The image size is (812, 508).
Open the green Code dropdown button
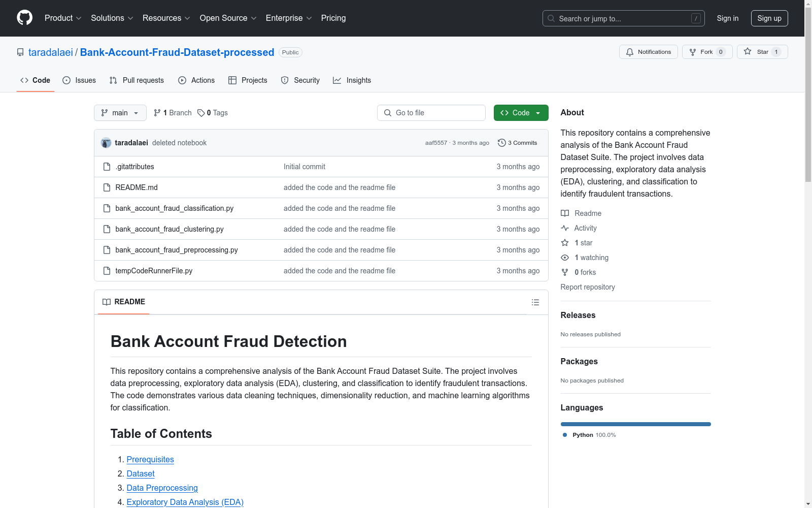point(521,113)
